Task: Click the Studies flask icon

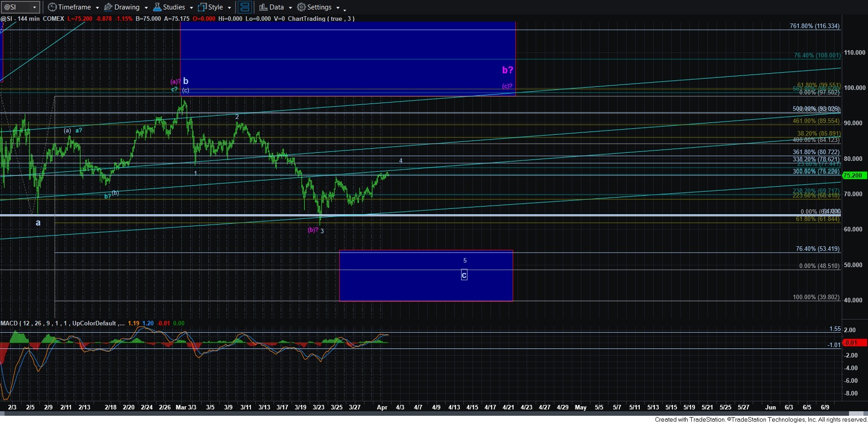Action: point(157,7)
